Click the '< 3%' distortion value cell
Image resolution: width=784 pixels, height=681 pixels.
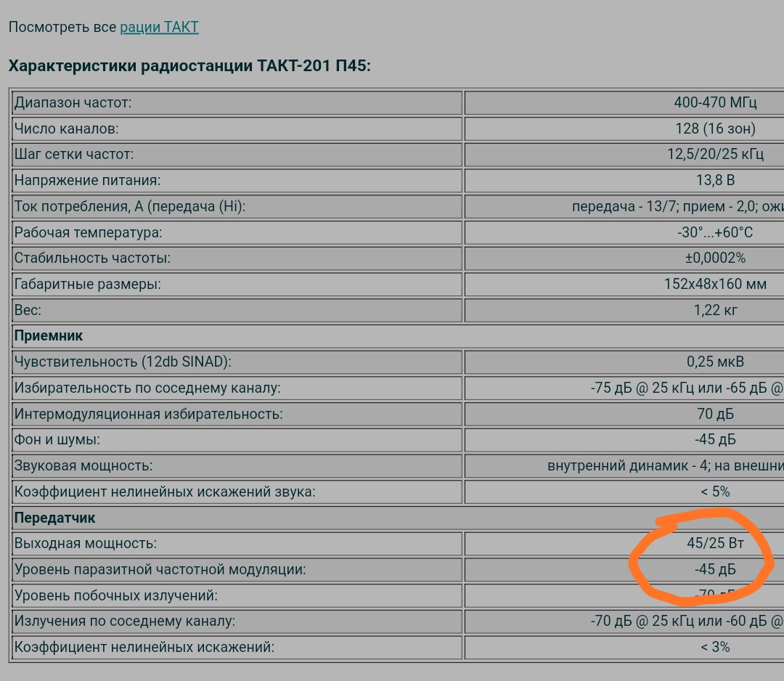(715, 646)
